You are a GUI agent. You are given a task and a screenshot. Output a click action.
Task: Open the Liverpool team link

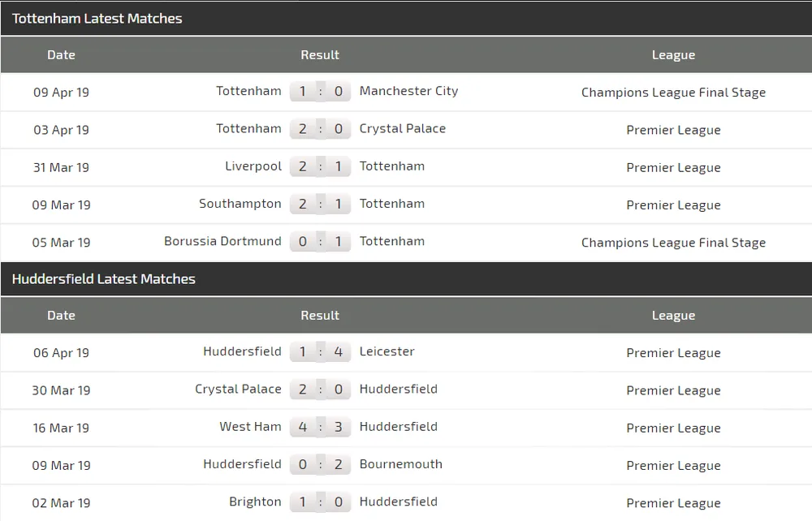(253, 166)
